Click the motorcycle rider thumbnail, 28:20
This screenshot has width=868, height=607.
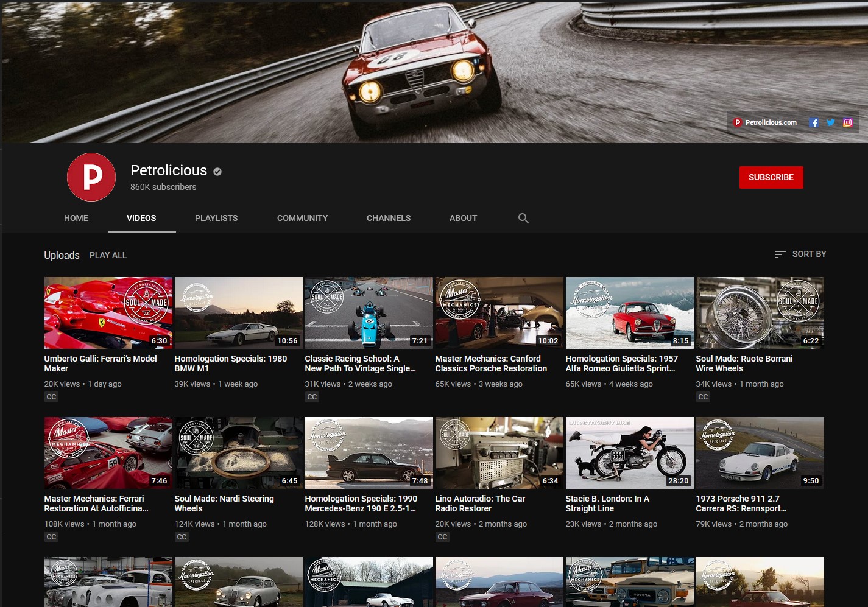tap(630, 453)
